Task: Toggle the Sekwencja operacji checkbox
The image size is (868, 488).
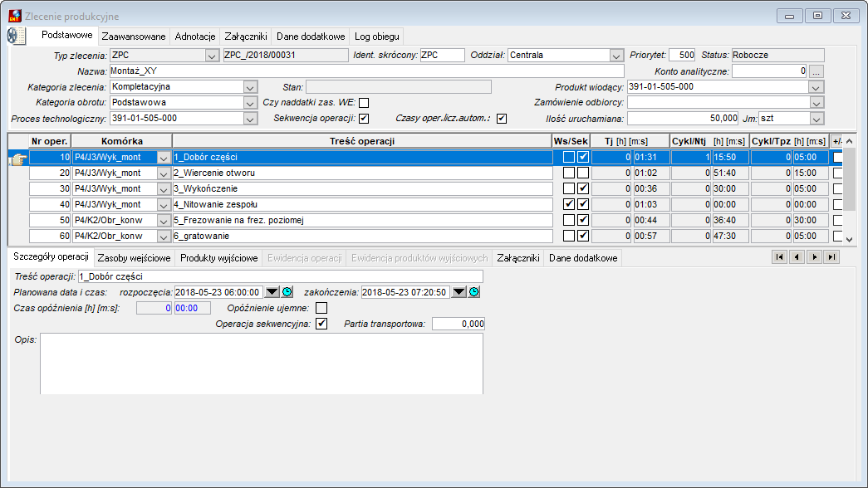Action: click(364, 119)
